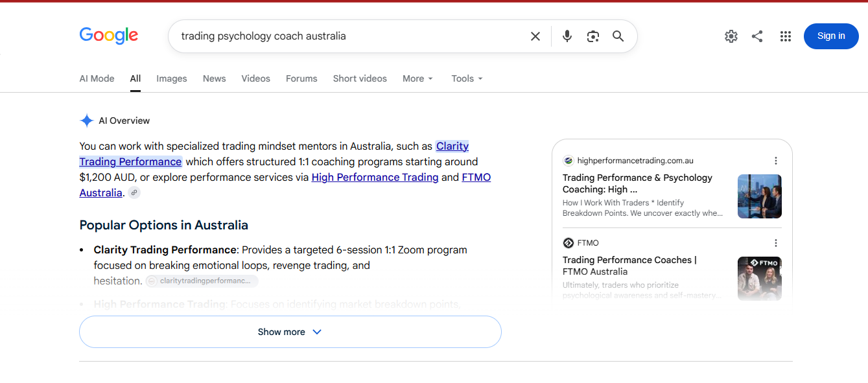868x383 pixels.
Task: Open claritytradingperformance source chip
Action: click(202, 281)
